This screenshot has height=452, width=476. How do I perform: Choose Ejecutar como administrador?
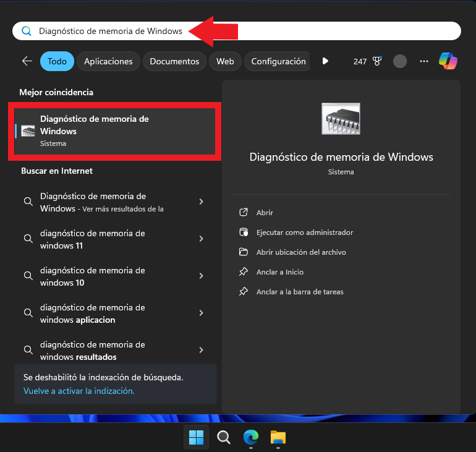pos(305,232)
